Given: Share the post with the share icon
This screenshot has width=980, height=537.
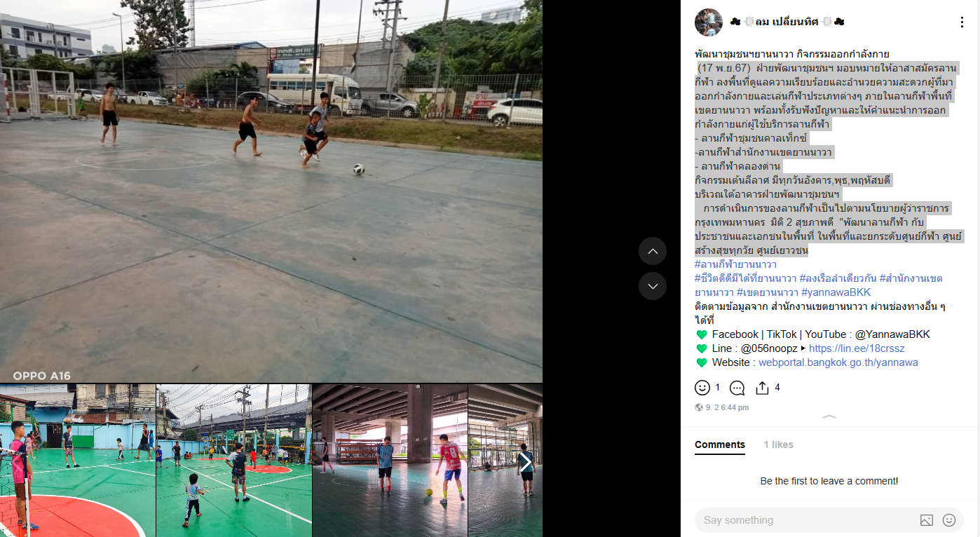Looking at the screenshot, I should tap(763, 388).
